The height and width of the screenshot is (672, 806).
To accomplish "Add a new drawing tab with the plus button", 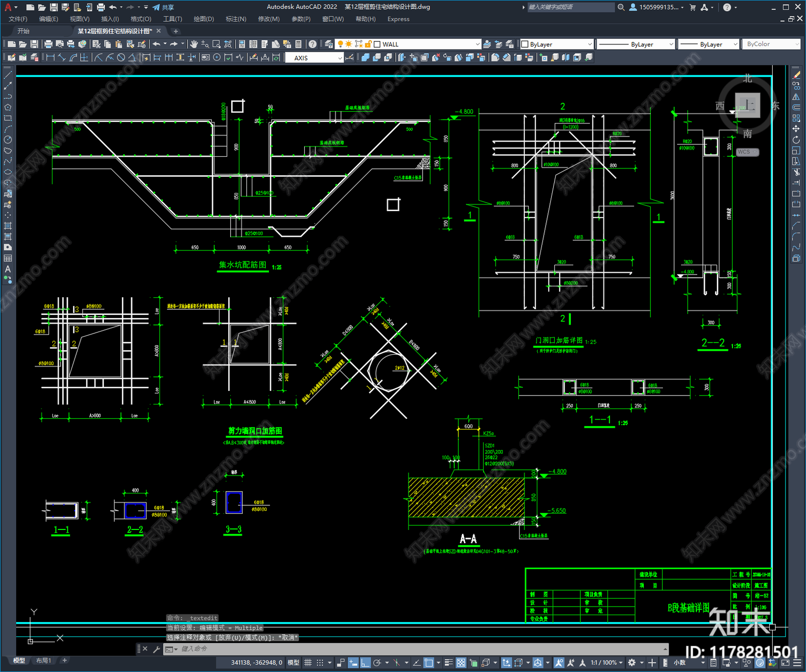I will pyautogui.click(x=176, y=31).
